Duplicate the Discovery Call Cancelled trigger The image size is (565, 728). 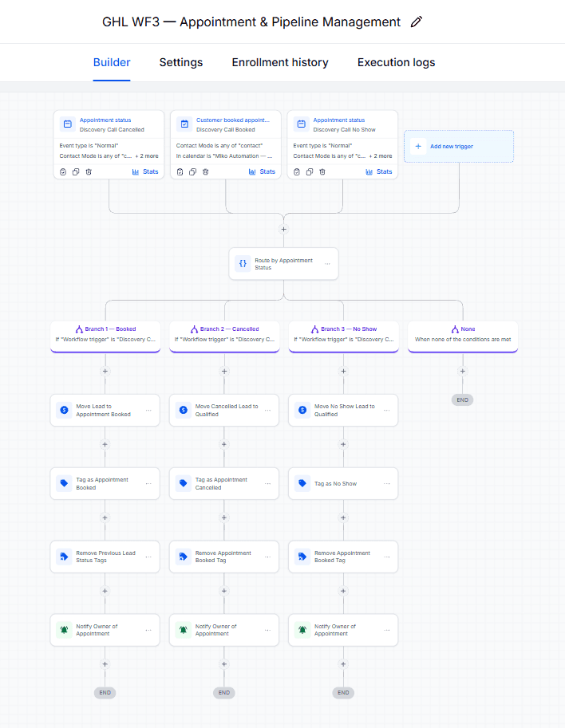pyautogui.click(x=76, y=171)
